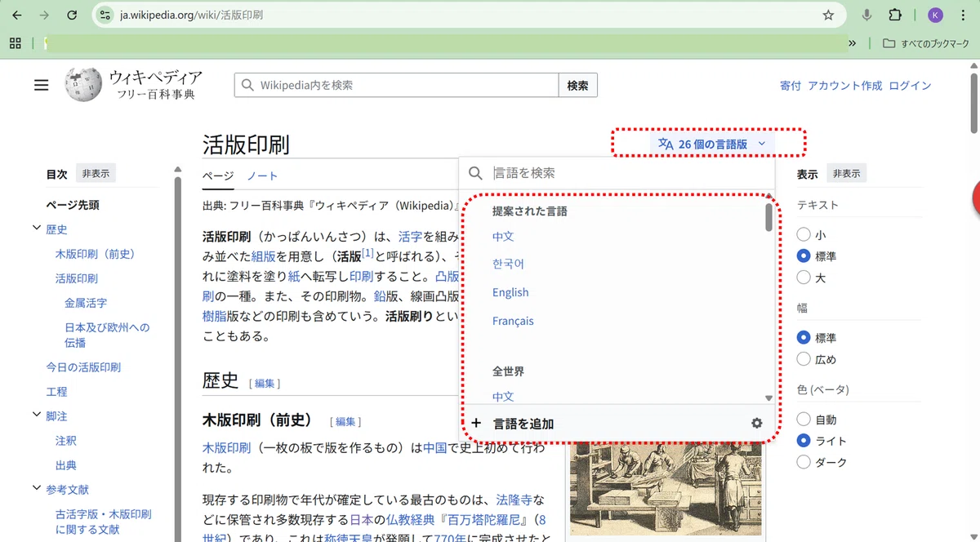Hide the 目次 sidebar with 非表示
Viewport: 980px width, 542px height.
96,173
